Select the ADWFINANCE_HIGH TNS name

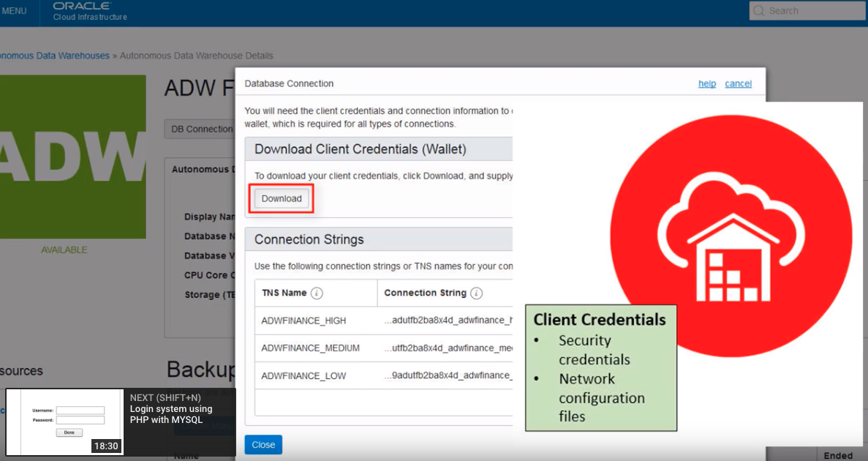[x=303, y=321]
